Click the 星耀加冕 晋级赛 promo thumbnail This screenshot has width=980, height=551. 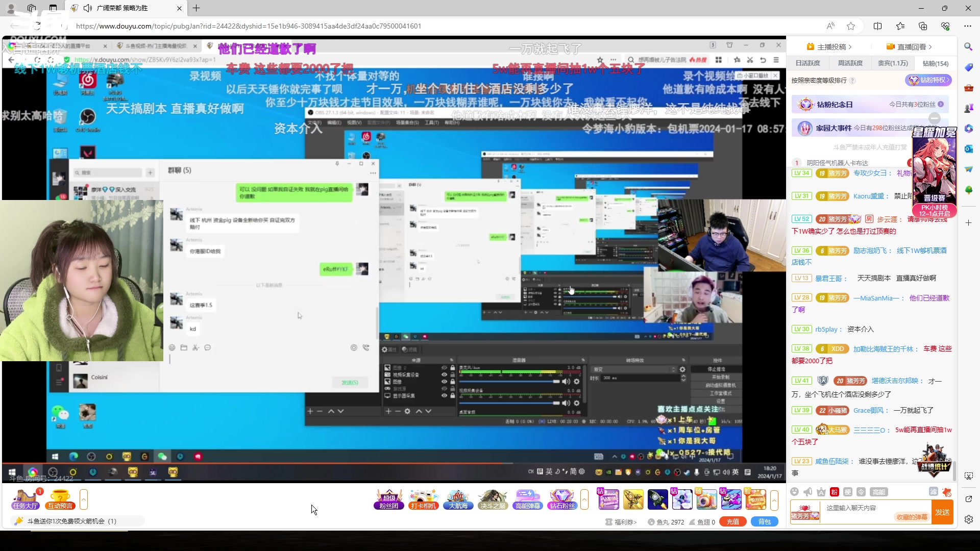(x=934, y=172)
